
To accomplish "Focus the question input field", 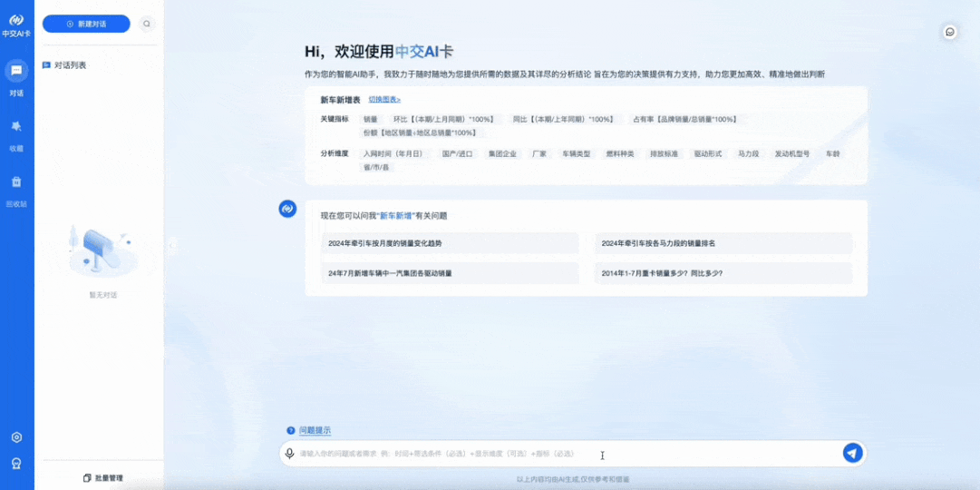I will pyautogui.click(x=562, y=454).
